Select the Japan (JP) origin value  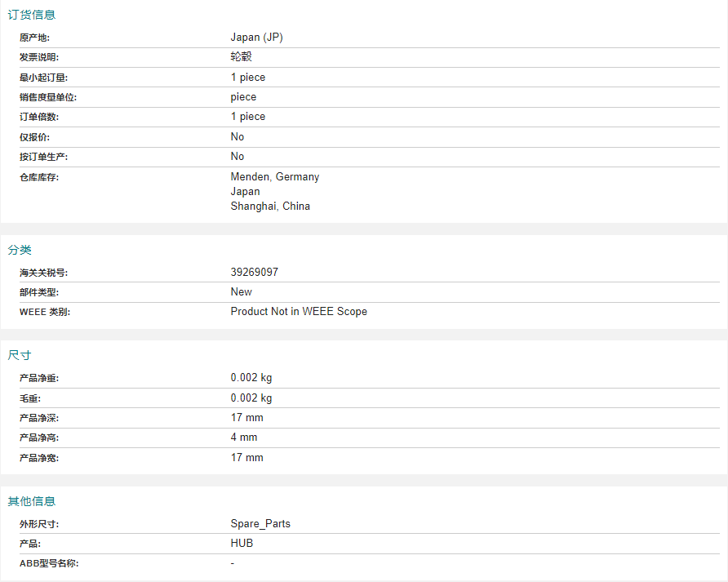tap(257, 38)
